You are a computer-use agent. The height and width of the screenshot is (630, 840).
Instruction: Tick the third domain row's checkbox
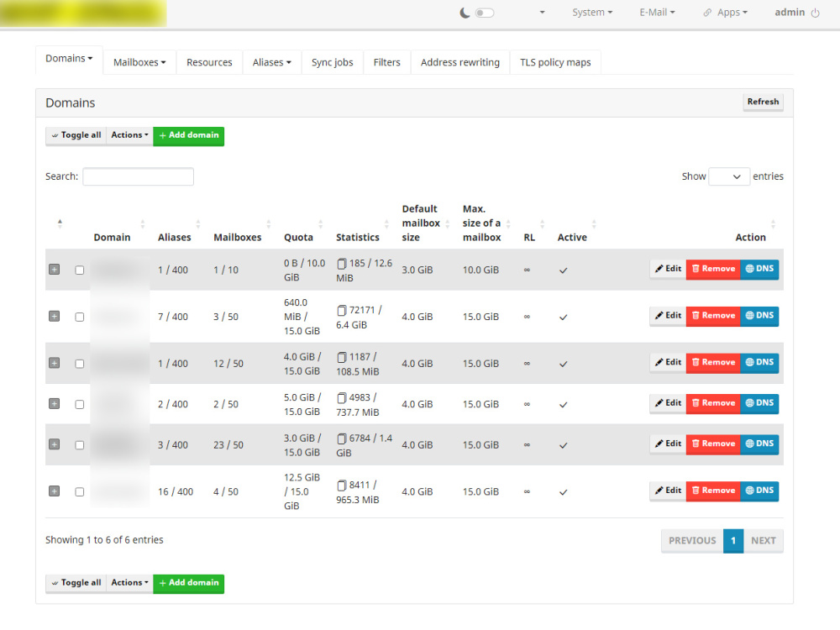tap(79, 363)
